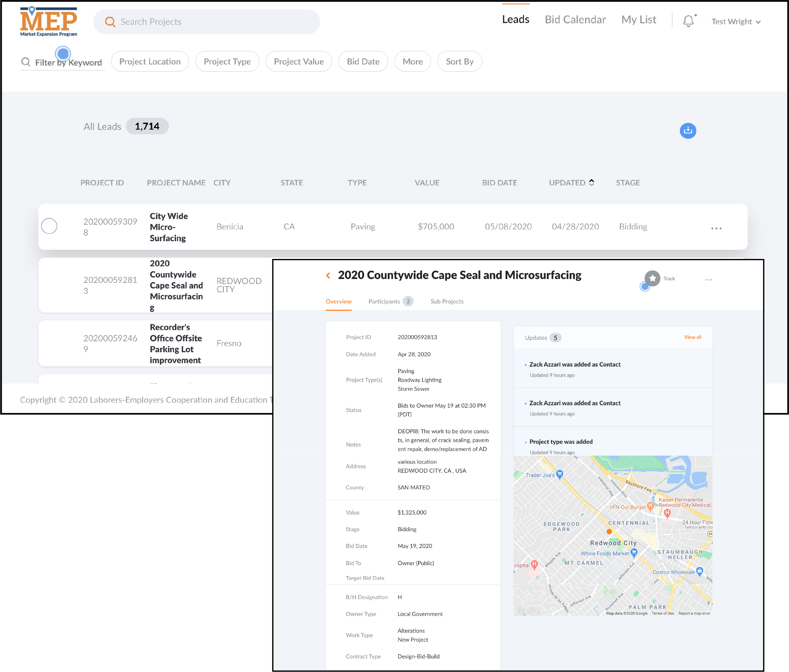Switch to the Sub Projects tab
Screen dimensions: 789x672
point(447,301)
